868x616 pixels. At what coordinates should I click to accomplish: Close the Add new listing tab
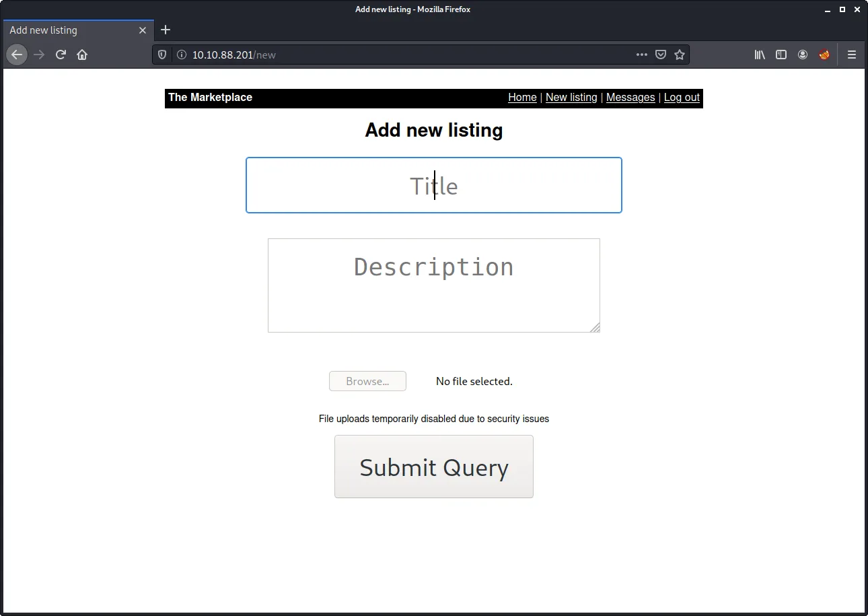coord(143,30)
